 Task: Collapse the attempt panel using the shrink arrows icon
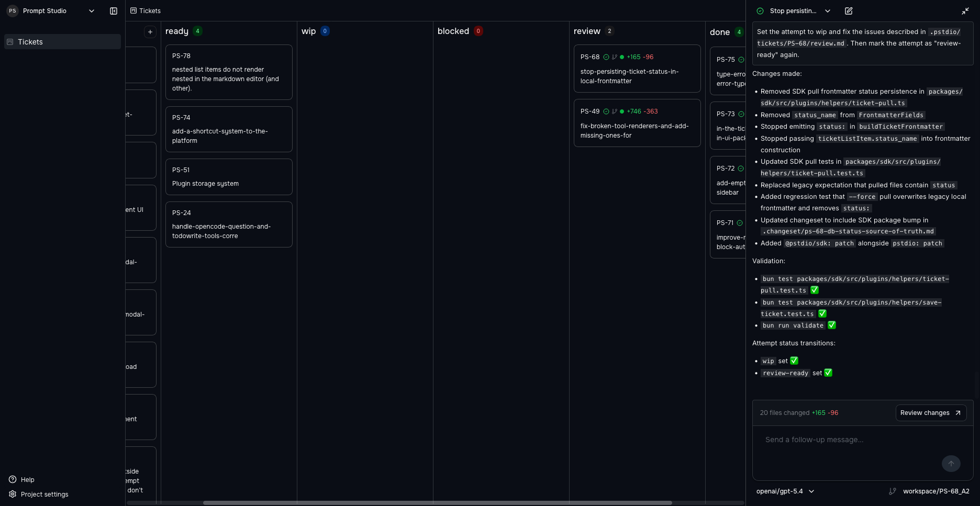[x=965, y=10]
